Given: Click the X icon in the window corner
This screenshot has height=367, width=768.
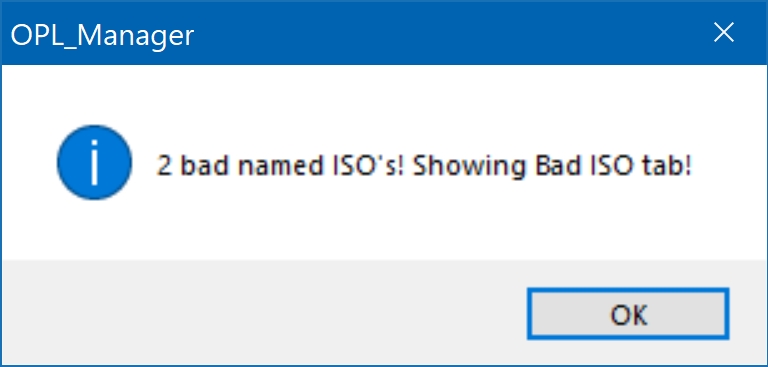Looking at the screenshot, I should click(723, 33).
